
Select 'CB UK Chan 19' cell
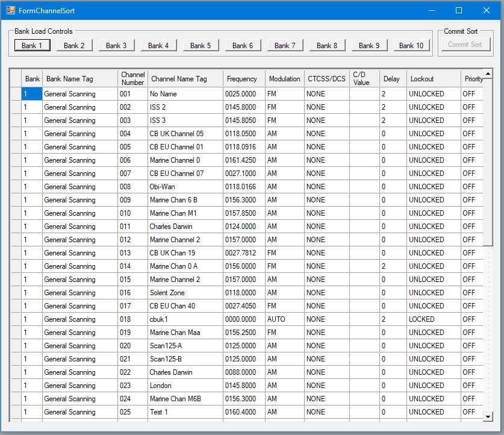coord(185,253)
